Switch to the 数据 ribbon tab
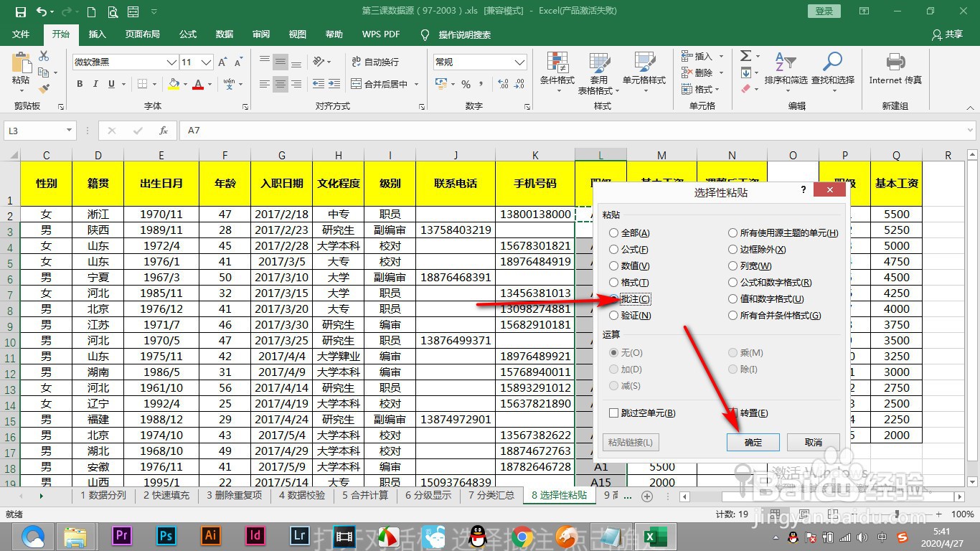 224,34
